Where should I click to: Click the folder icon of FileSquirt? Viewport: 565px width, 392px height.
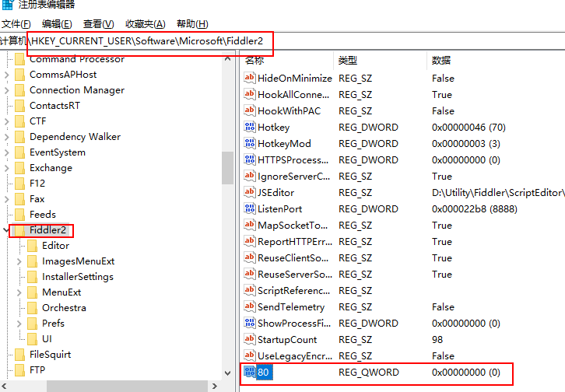click(20, 355)
